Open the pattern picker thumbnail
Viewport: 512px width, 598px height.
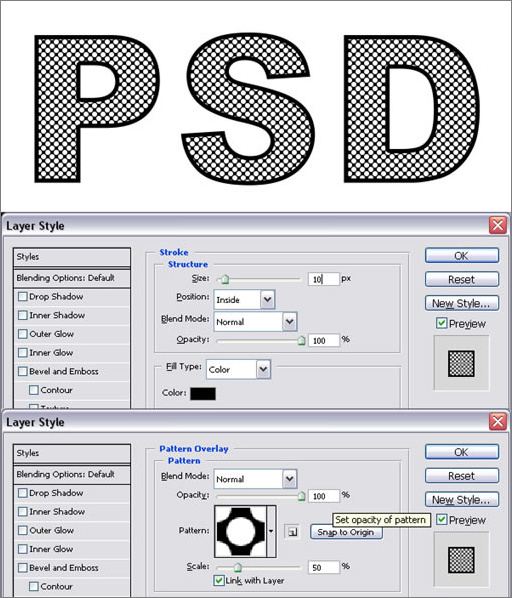pyautogui.click(x=241, y=531)
